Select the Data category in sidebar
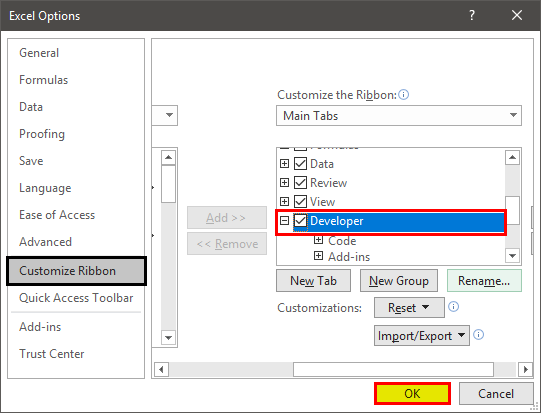The height and width of the screenshot is (413, 541). (31, 107)
